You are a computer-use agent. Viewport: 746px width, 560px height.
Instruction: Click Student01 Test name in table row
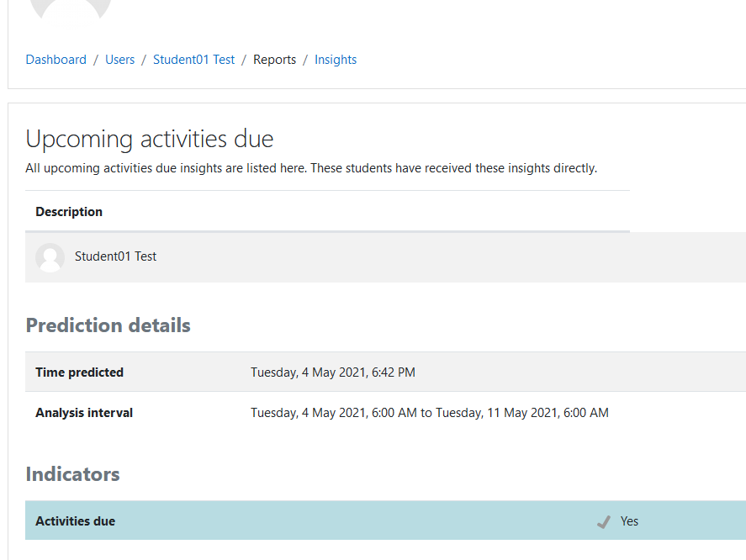[x=115, y=256]
